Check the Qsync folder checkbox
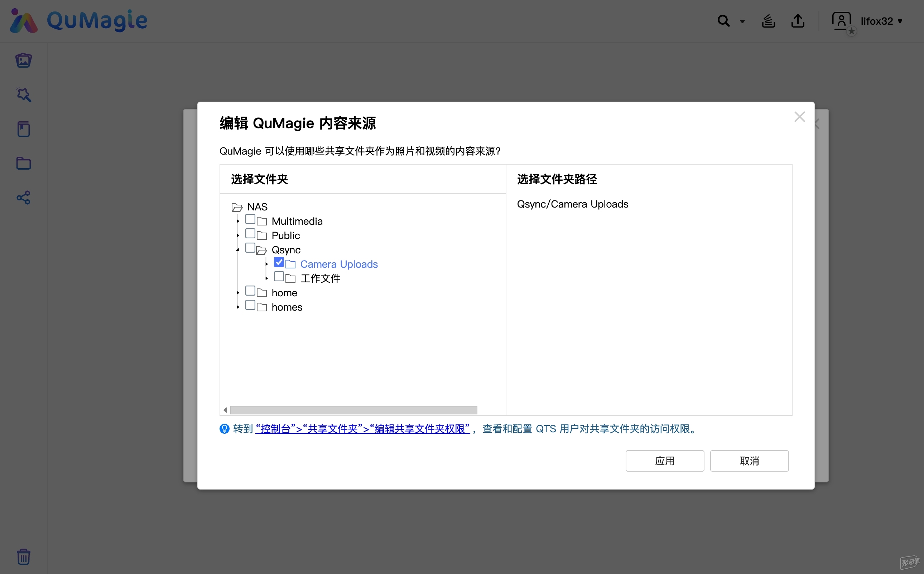The height and width of the screenshot is (574, 924). click(250, 248)
